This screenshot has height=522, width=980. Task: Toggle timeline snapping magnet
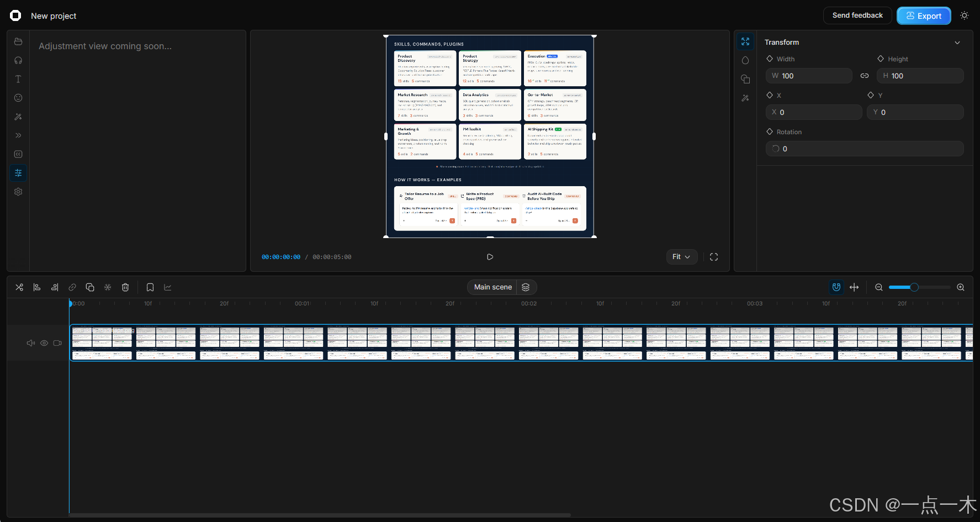coord(836,287)
